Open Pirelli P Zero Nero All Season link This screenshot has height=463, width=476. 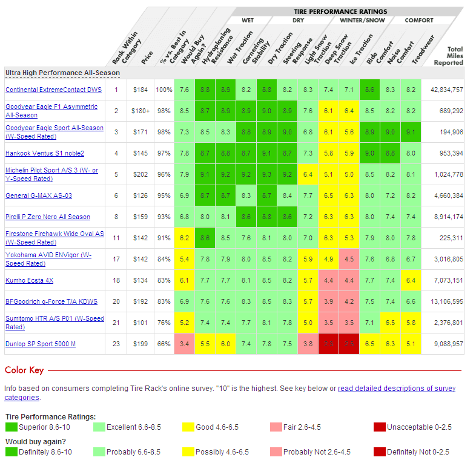(x=48, y=217)
